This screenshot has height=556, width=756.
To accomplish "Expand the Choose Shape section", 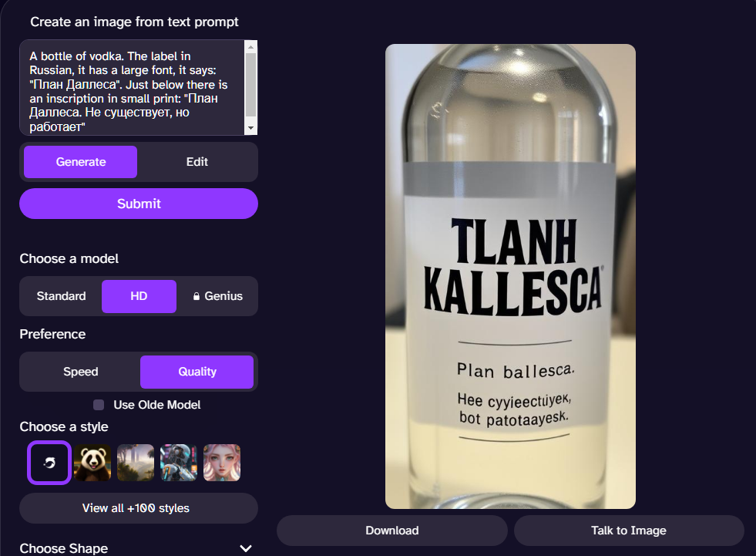I will coord(246,548).
